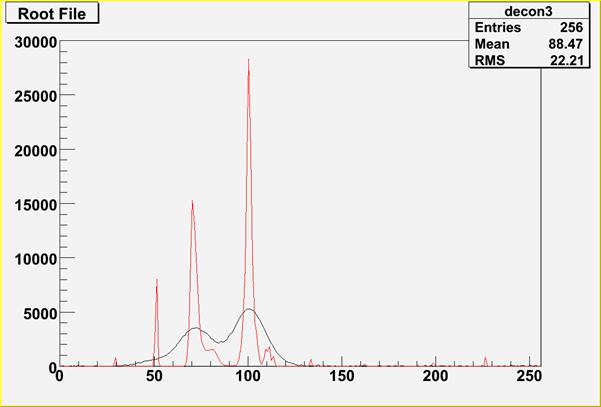Click the 5000 y-axis label
Viewport: 601px width, 407px height.
point(34,312)
